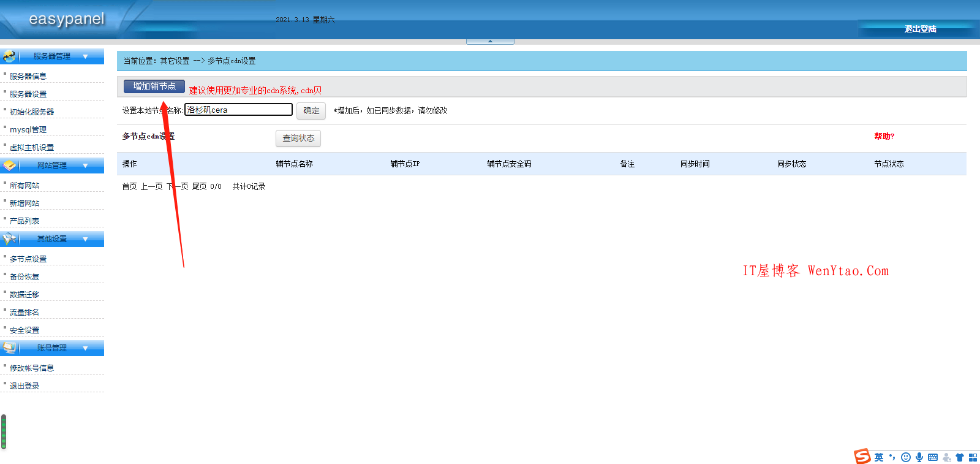The width and height of the screenshot is (980, 464).
Task: Activate the microphone voice input icon
Action: (919, 457)
